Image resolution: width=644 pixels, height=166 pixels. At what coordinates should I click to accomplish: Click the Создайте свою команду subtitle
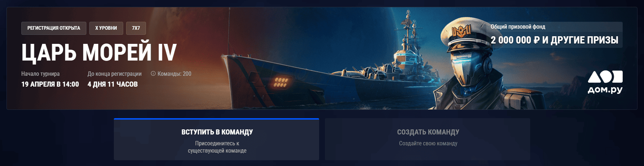click(428, 144)
